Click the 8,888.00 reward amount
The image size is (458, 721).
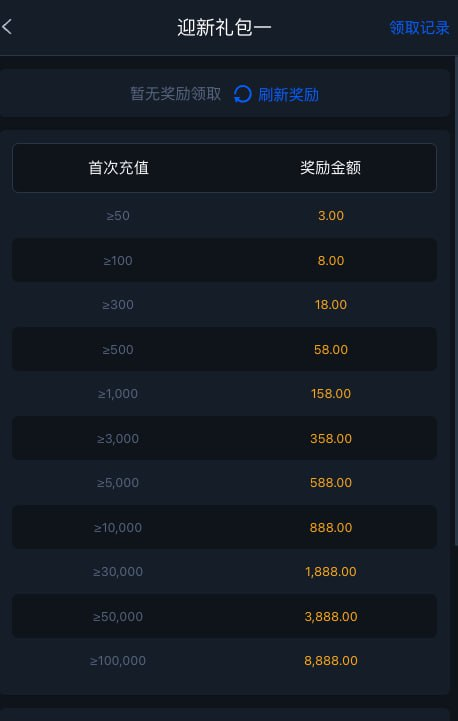(x=331, y=661)
